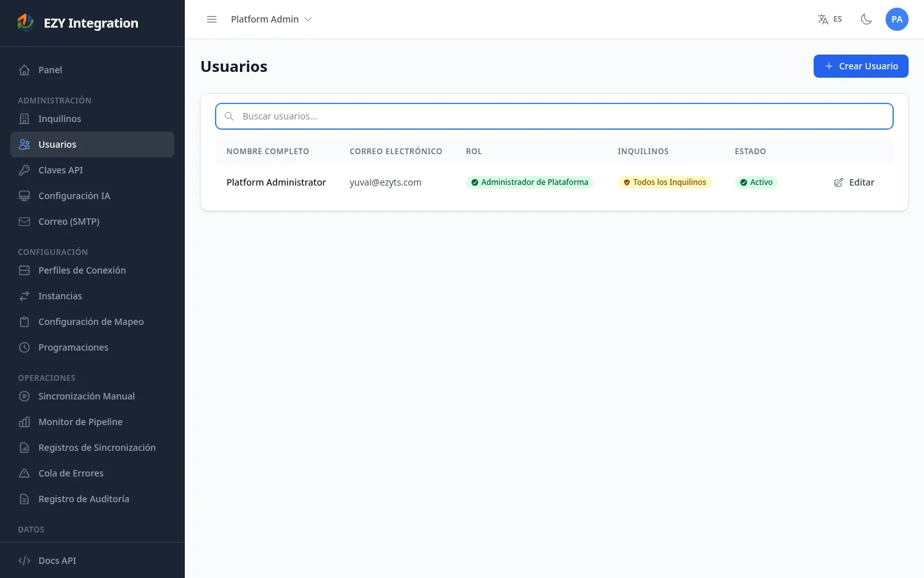
Task: Expand the Platform Admin chevron arrow
Action: pyautogui.click(x=308, y=19)
